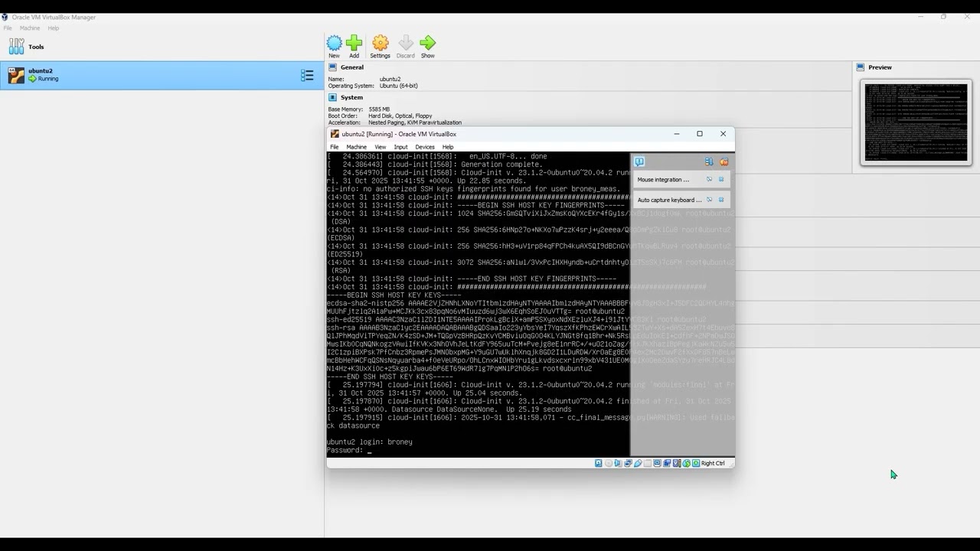Viewport: 980px width, 551px height.
Task: Click the recording status bar indicator
Action: 667,463
